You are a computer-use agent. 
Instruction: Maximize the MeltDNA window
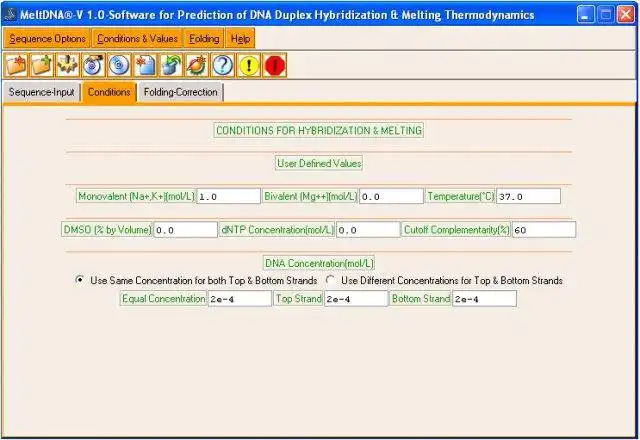click(x=606, y=15)
